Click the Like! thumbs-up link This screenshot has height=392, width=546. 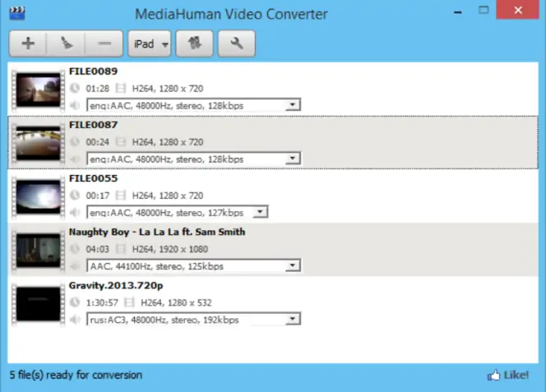508,375
